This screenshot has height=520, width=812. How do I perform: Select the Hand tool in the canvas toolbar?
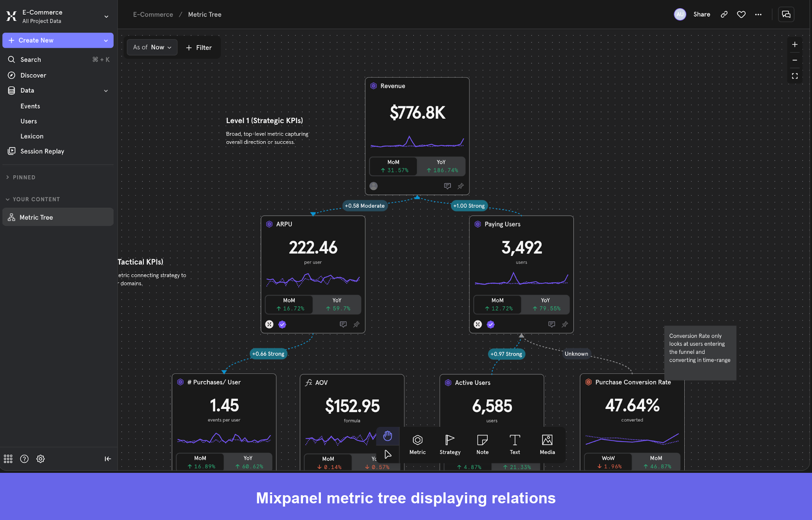click(x=388, y=435)
